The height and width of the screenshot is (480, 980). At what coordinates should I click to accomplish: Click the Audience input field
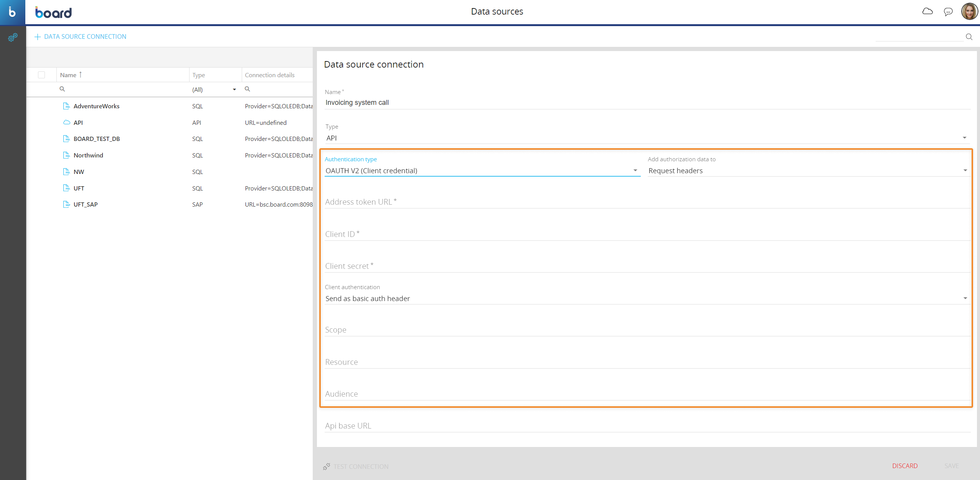[647, 394]
